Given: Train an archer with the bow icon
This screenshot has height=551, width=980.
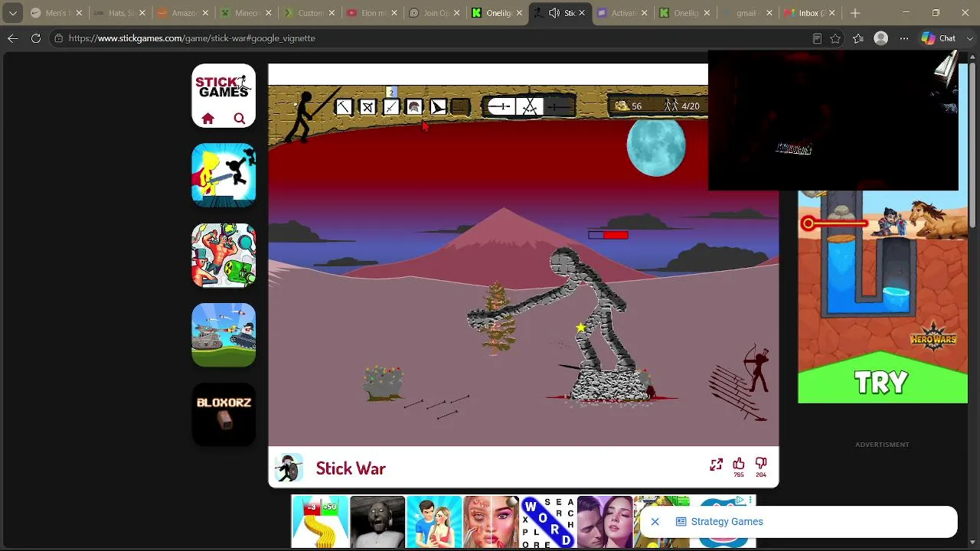Looking at the screenshot, I should click(x=367, y=107).
